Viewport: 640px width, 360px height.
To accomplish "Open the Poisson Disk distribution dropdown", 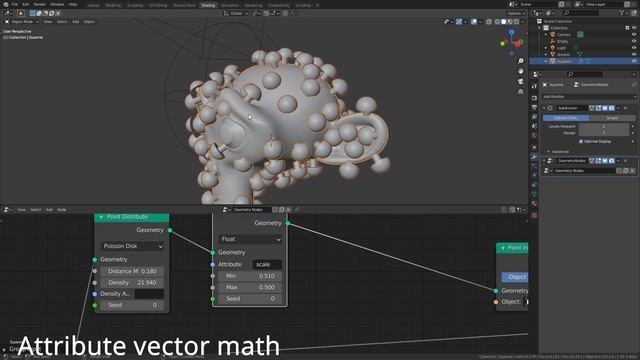I will 132,246.
